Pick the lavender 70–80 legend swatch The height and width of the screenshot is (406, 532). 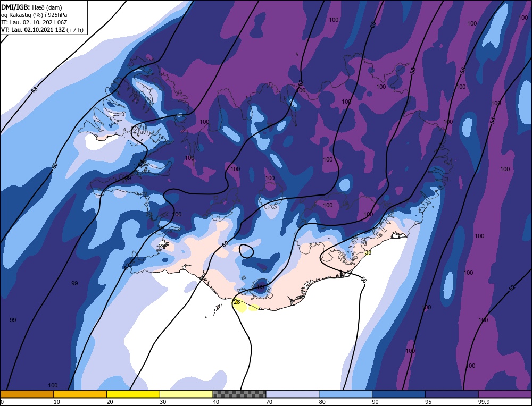pos(293,394)
